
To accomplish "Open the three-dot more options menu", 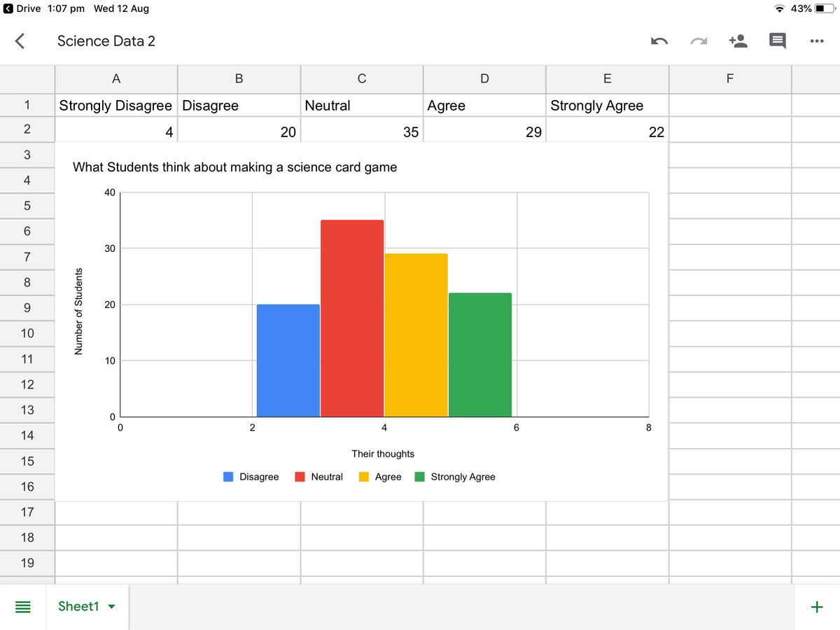I will click(x=815, y=41).
